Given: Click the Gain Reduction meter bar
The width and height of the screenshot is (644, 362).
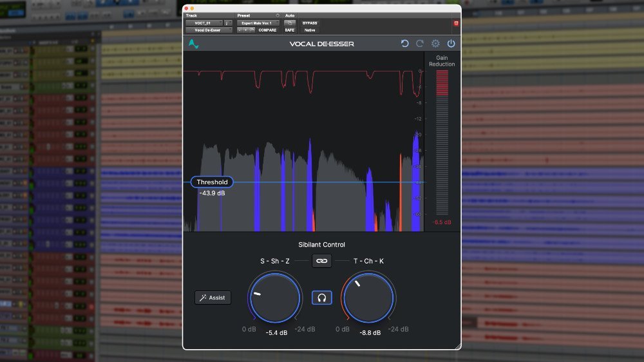Looking at the screenshot, I should coord(442,142).
